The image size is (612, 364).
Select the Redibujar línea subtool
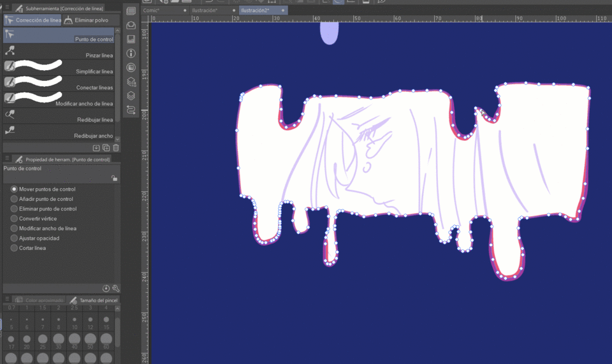point(59,115)
